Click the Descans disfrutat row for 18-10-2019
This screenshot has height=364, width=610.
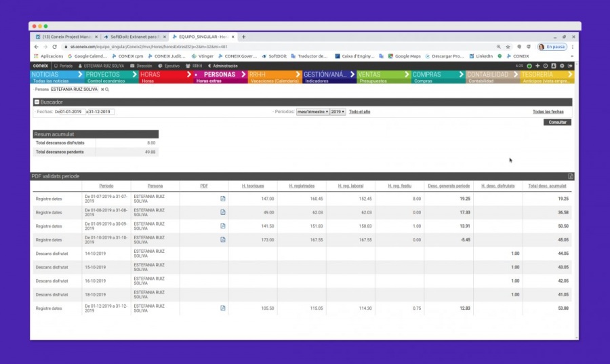302,294
